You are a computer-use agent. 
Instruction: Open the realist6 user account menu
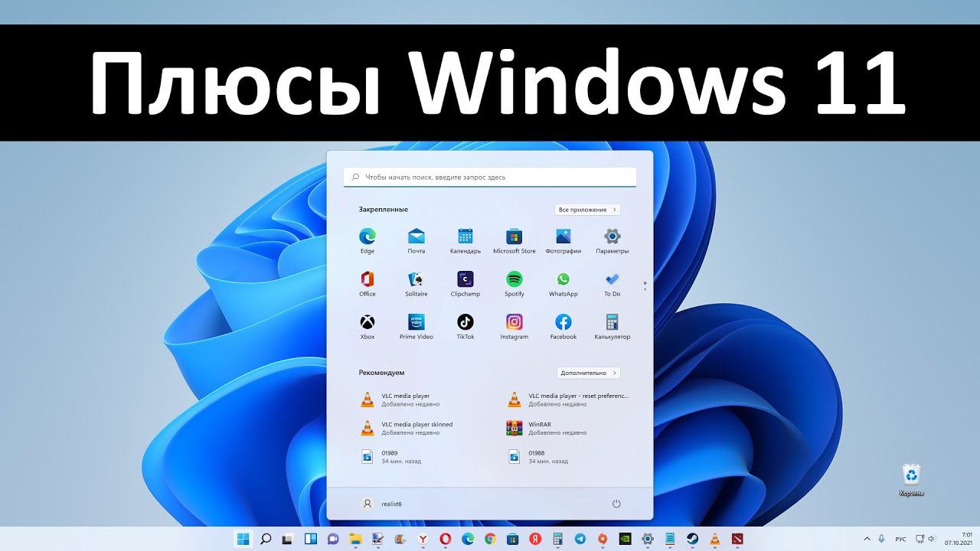tap(381, 504)
